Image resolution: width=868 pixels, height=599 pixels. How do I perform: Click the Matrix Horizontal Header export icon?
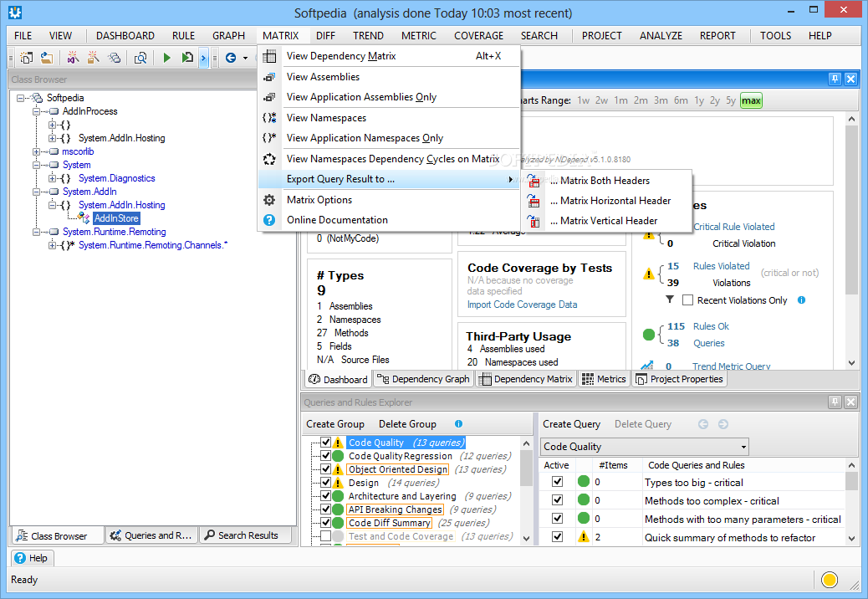point(533,201)
